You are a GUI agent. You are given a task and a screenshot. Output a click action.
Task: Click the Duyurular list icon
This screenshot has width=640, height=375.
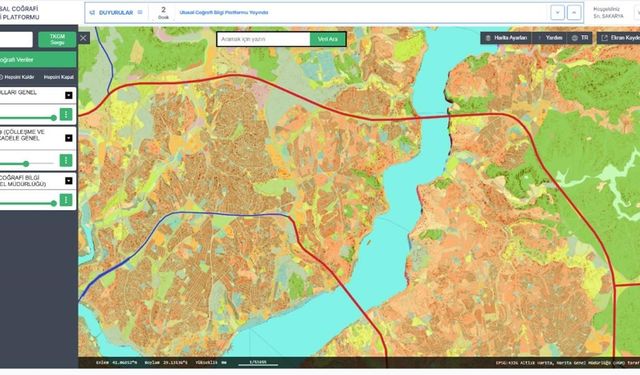140,12
